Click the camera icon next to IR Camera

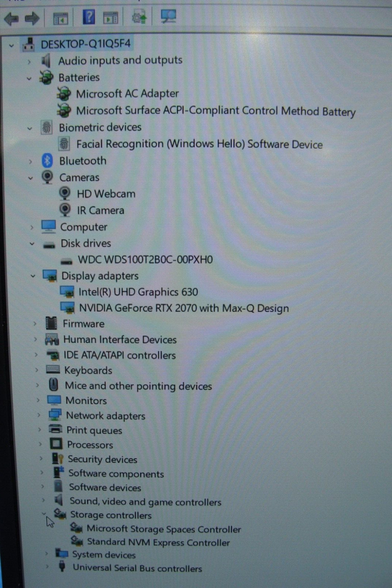65,210
